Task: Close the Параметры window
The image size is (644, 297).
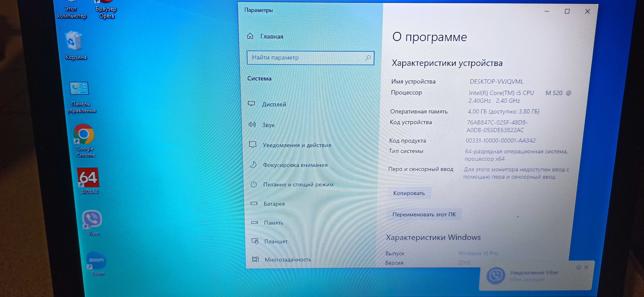Action: [587, 11]
